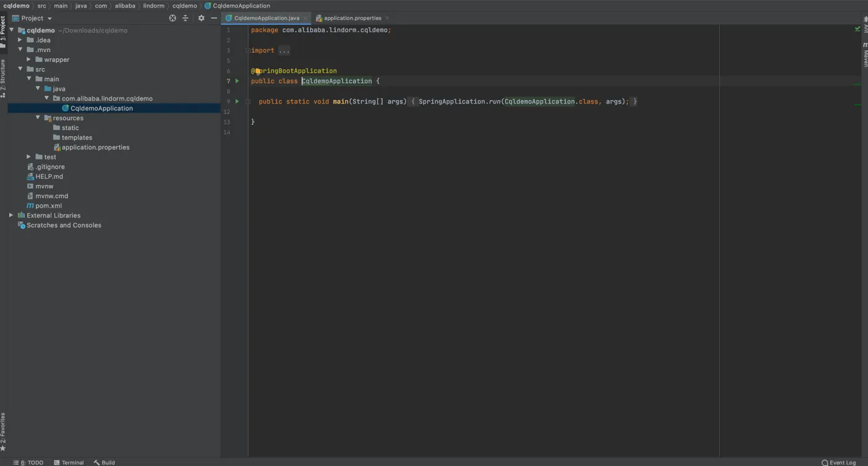Close the application.properties tab
Image resolution: width=868 pixels, height=466 pixels.
(x=387, y=19)
